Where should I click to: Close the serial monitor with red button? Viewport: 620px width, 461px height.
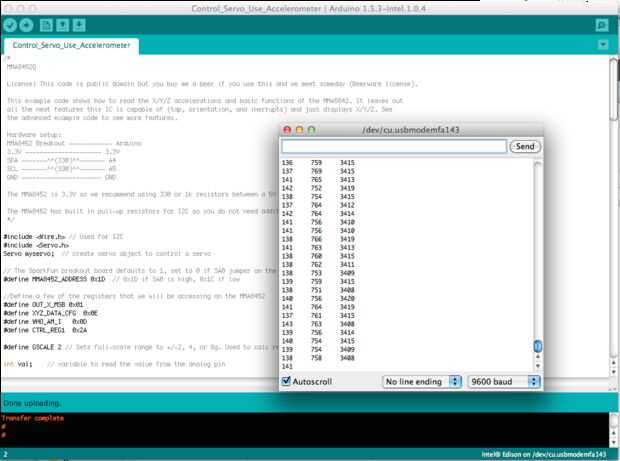point(287,130)
